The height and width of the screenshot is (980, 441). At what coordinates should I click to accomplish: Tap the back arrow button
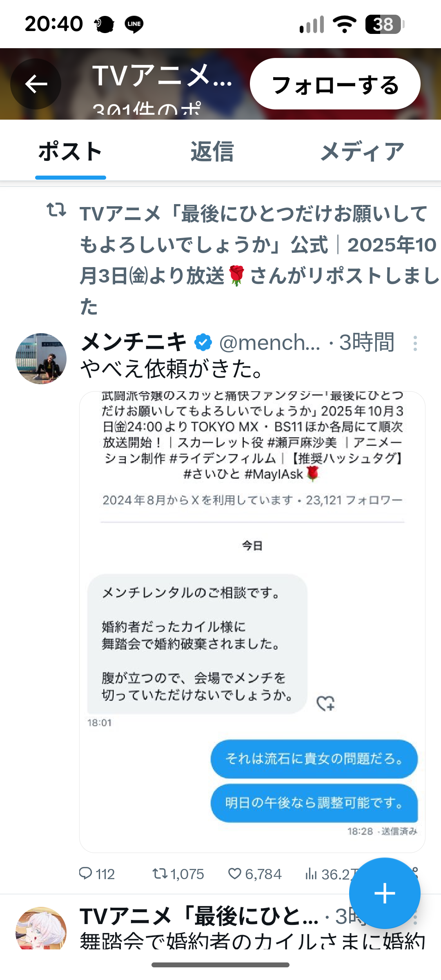pyautogui.click(x=36, y=84)
